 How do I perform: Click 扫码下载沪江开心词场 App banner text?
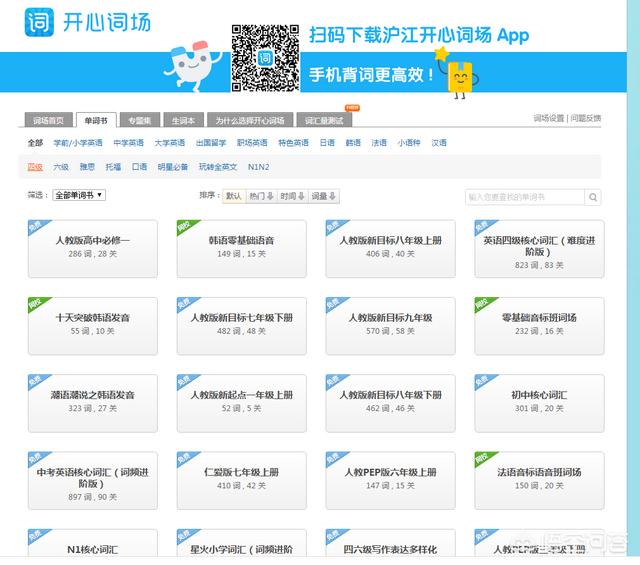pyautogui.click(x=419, y=36)
